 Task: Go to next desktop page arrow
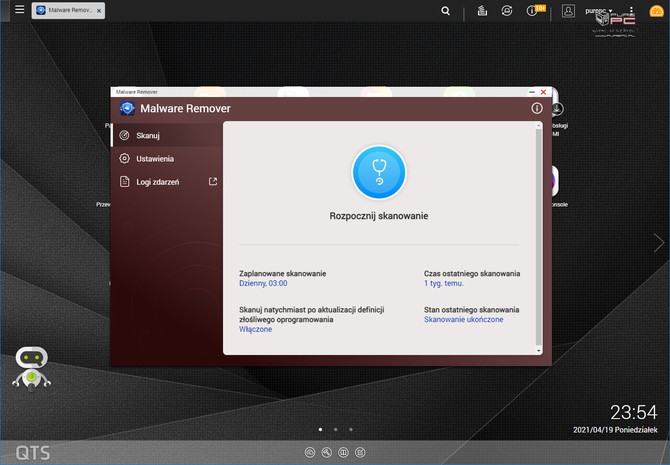(659, 243)
